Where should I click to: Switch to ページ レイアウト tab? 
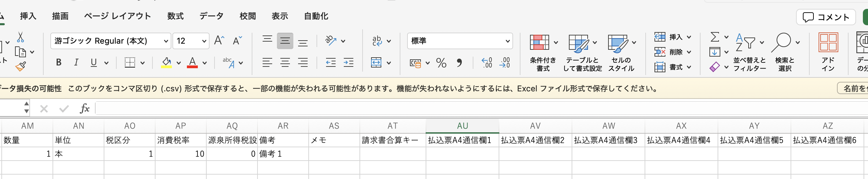pos(118,16)
